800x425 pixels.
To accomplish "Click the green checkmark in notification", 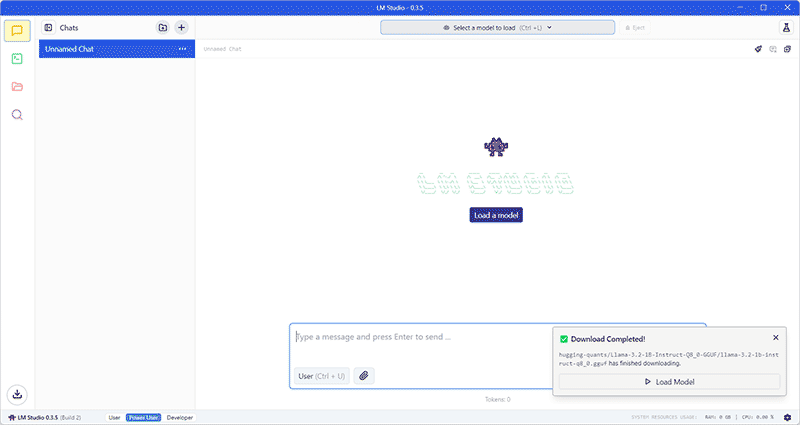I will [x=564, y=339].
